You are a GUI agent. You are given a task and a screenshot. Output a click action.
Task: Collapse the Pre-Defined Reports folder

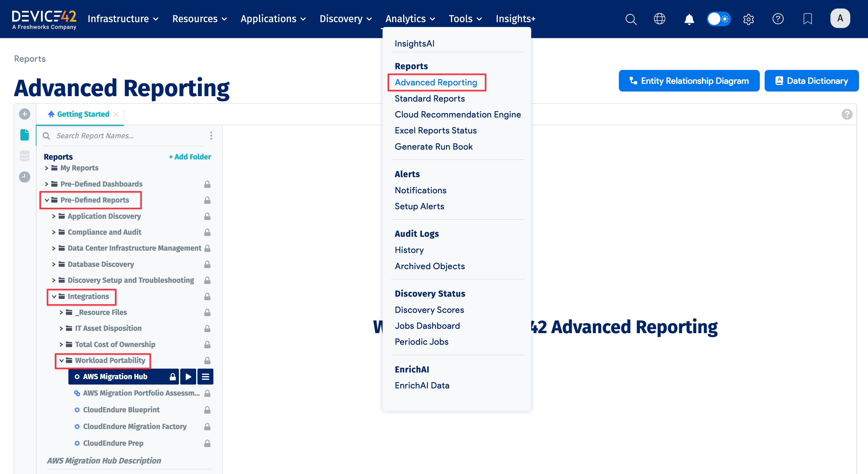coord(47,200)
